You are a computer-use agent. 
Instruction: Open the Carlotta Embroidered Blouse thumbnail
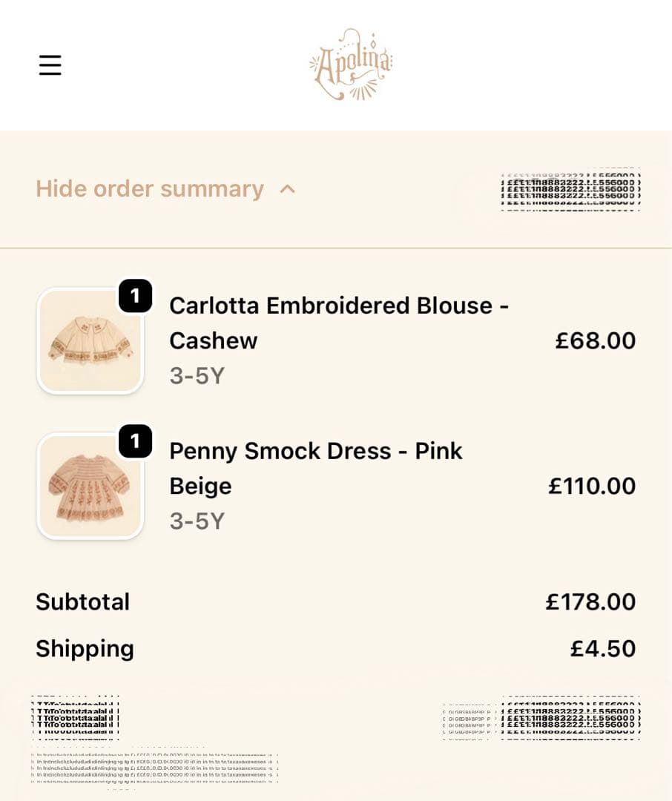pos(90,340)
